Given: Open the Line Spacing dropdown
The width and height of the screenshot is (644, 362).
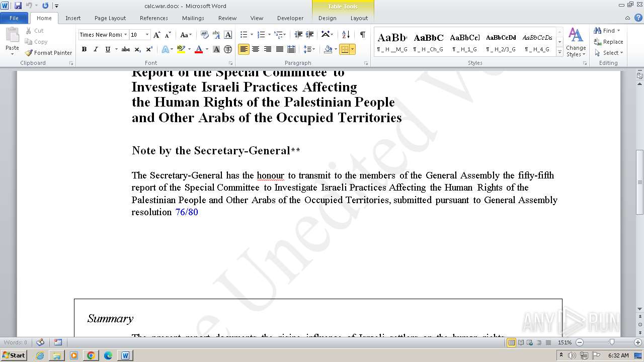Looking at the screenshot, I should (309, 49).
